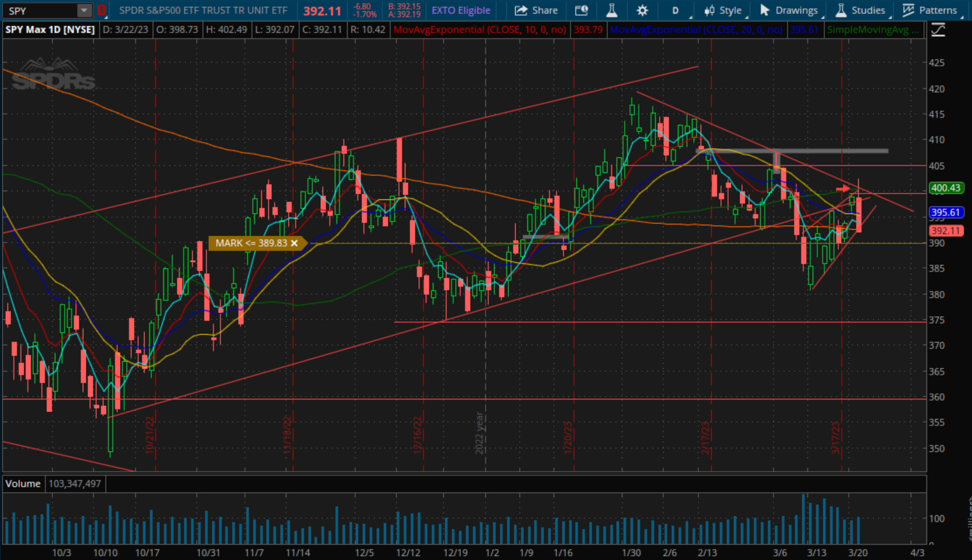Click the 3/17/23 expiration marker
This screenshot has height=560, width=972.
pos(836,437)
